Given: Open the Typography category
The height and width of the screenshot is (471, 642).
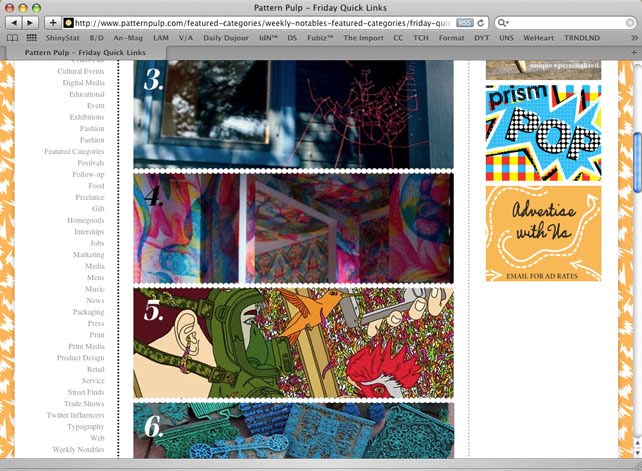Looking at the screenshot, I should pyautogui.click(x=86, y=427).
